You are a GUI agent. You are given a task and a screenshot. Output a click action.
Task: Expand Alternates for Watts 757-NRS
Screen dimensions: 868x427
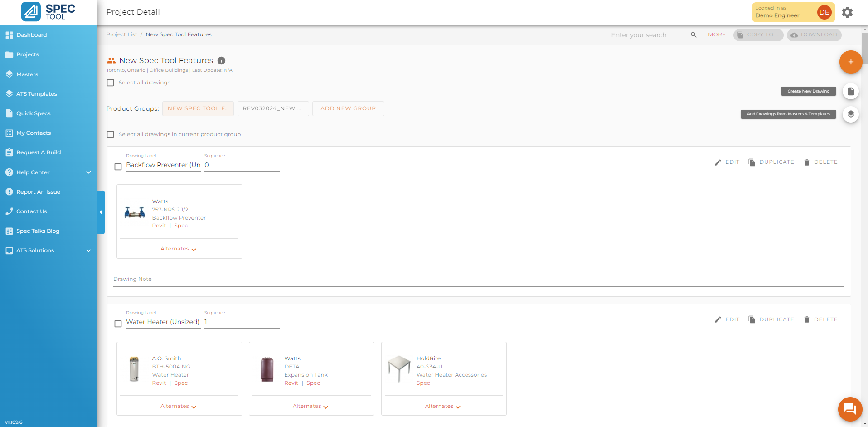click(179, 249)
